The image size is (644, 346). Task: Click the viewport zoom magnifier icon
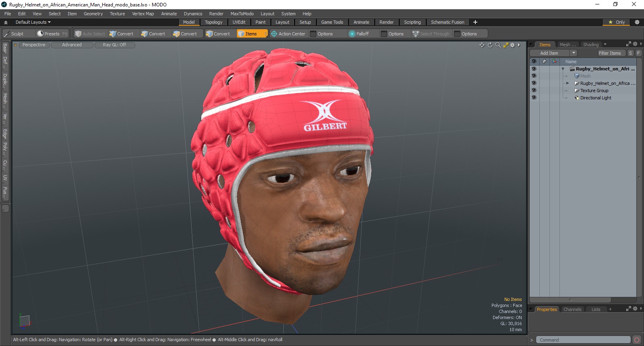(498, 45)
